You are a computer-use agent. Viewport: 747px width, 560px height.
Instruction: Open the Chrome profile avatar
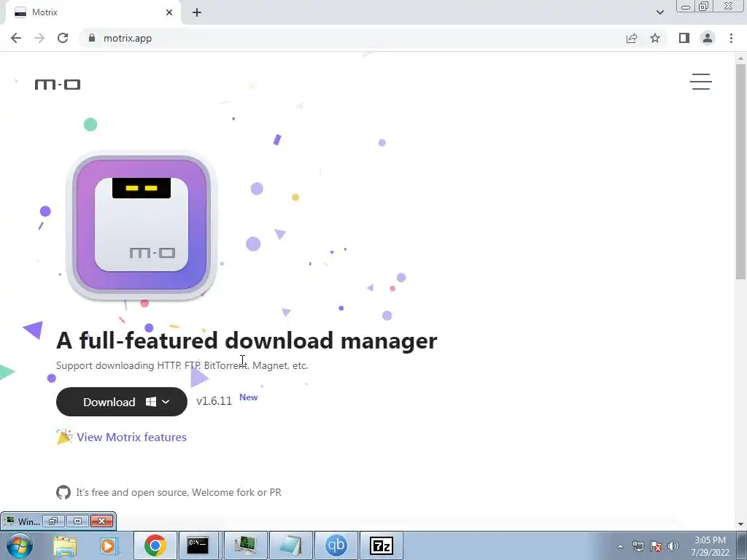(708, 38)
